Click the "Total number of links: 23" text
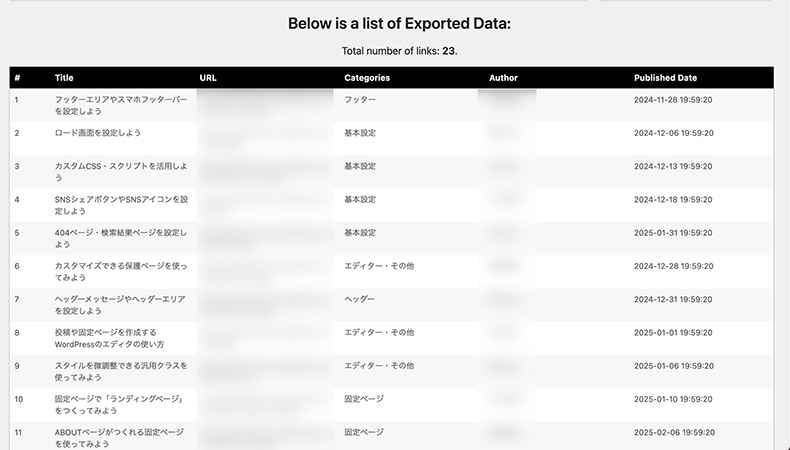This screenshot has height=450, width=790. tap(399, 50)
